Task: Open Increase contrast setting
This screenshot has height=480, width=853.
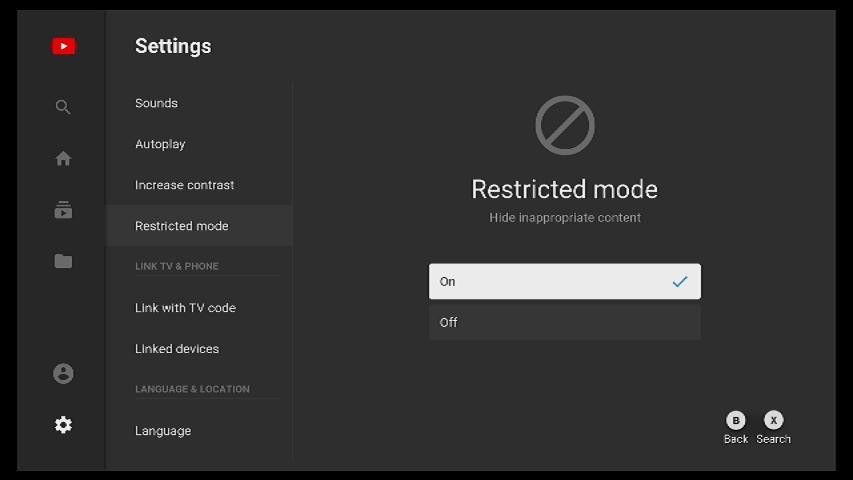Action: coord(185,185)
